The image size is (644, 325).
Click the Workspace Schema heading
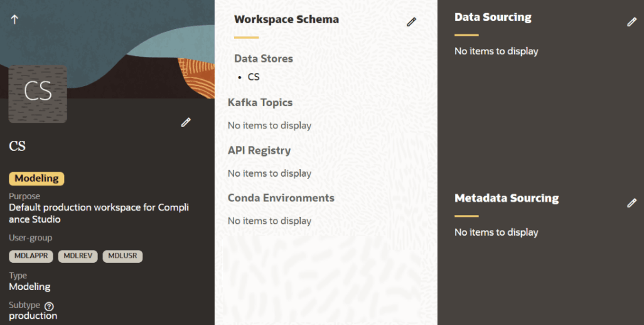(286, 19)
